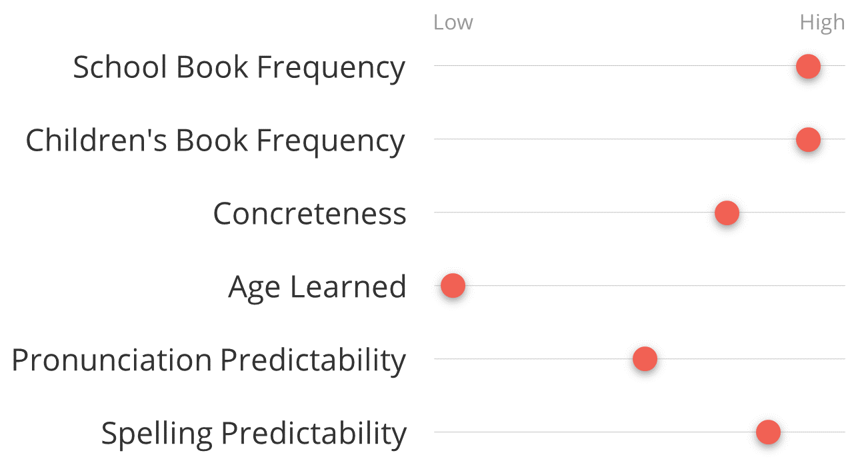
Task: Click the Children's Book Frequency track line
Action: [x=639, y=139]
